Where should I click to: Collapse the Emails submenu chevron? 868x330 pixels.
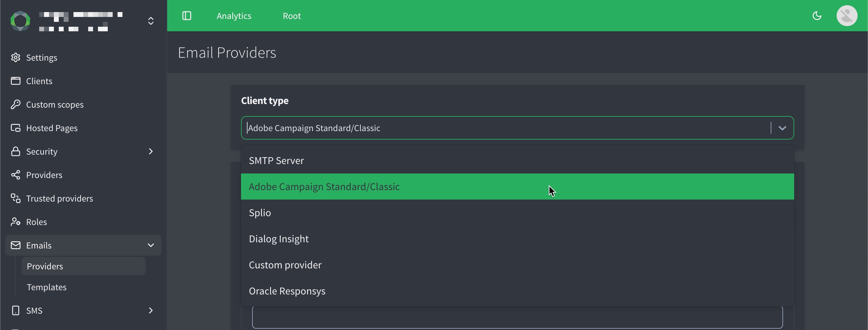[x=151, y=245]
